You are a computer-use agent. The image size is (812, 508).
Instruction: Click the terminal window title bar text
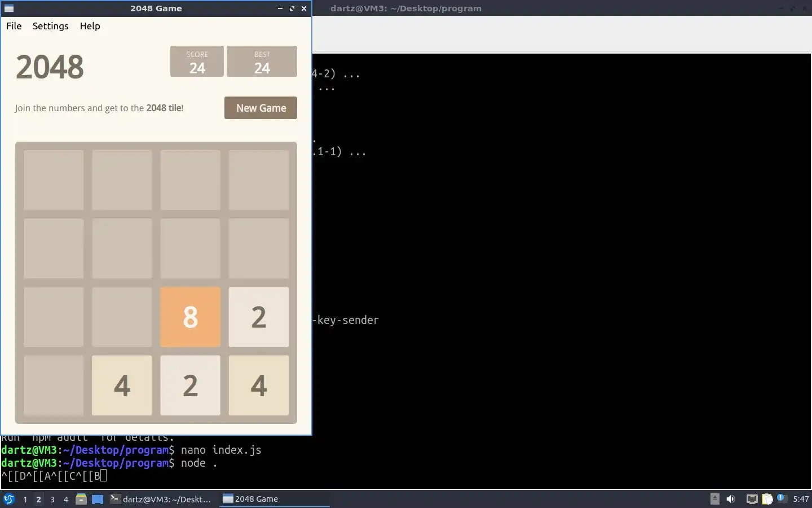point(406,8)
